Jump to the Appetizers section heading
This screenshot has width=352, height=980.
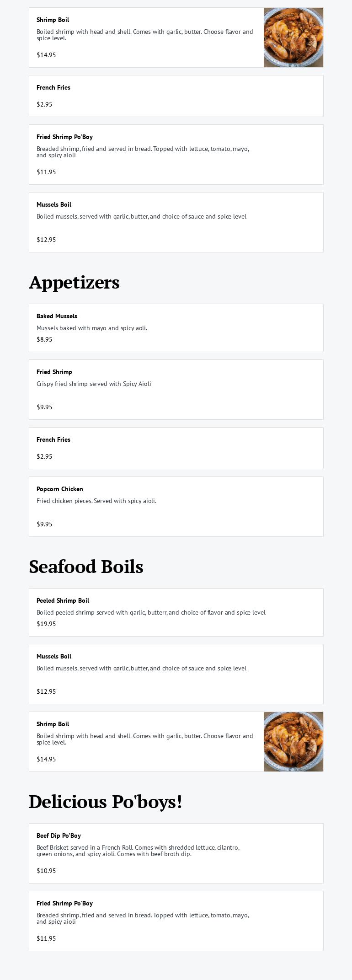74,282
